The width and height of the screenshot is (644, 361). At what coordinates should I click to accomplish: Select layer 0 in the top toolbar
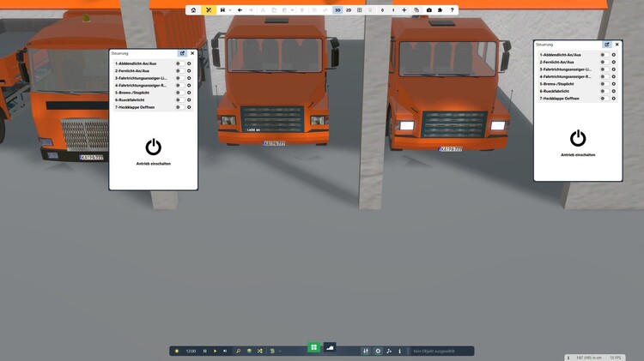click(x=382, y=9)
